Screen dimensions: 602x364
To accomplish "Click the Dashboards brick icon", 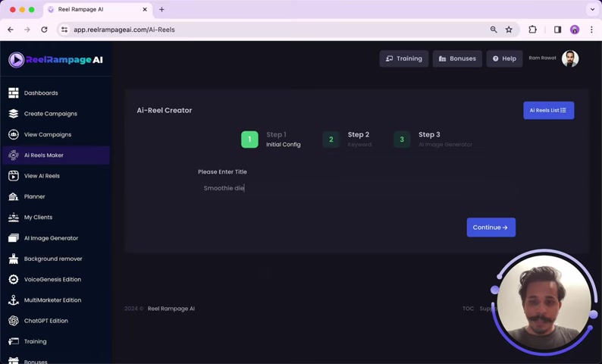I will coord(14,93).
